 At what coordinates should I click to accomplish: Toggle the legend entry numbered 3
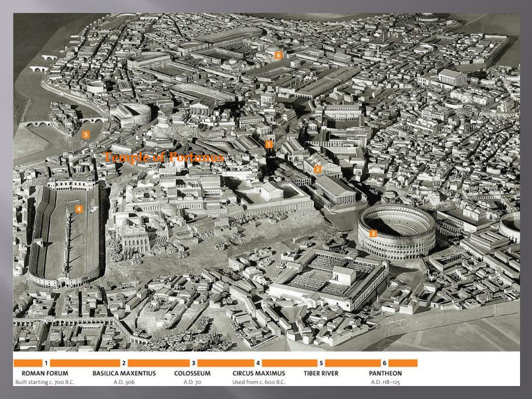[194, 363]
